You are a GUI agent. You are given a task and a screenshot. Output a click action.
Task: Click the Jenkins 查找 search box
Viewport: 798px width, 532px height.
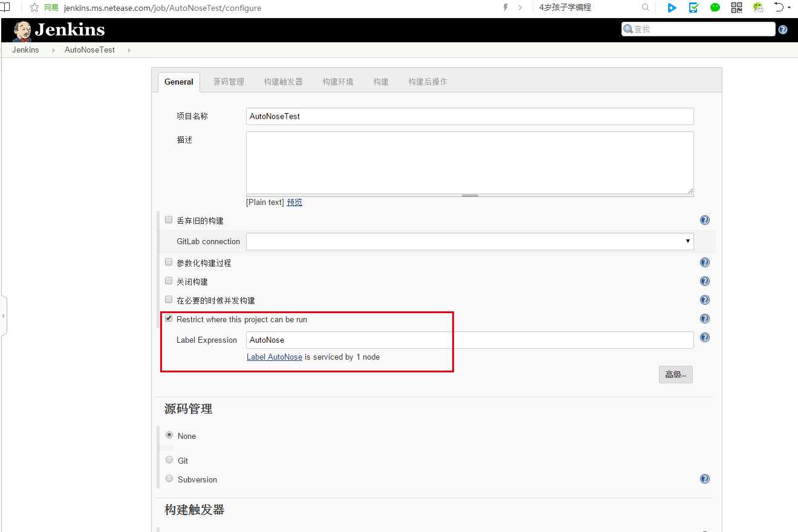[x=698, y=29]
